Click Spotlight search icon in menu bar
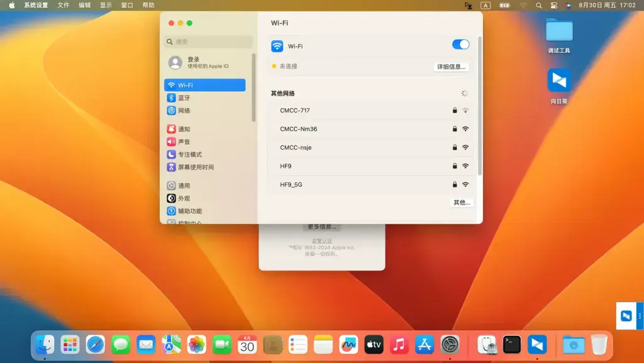 (x=539, y=5)
